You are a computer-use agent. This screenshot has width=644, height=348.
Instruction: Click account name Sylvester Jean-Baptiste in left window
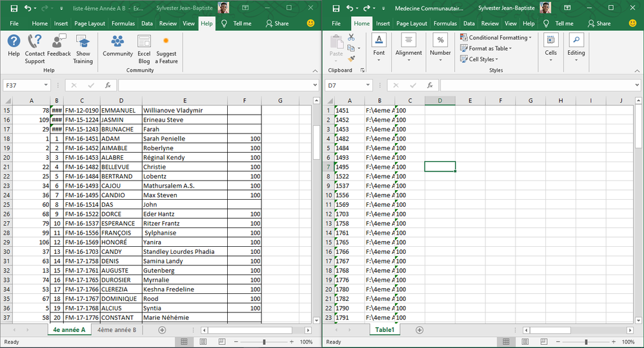(x=185, y=8)
